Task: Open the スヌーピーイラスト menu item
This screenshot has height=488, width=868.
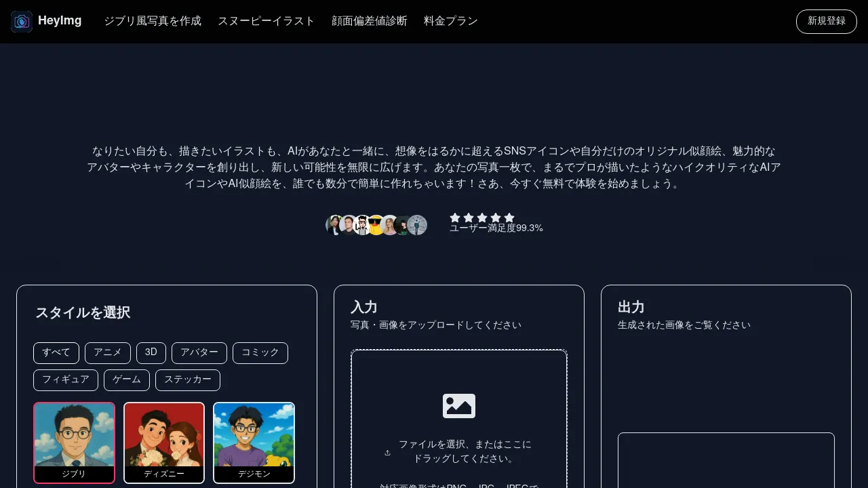Action: click(267, 21)
